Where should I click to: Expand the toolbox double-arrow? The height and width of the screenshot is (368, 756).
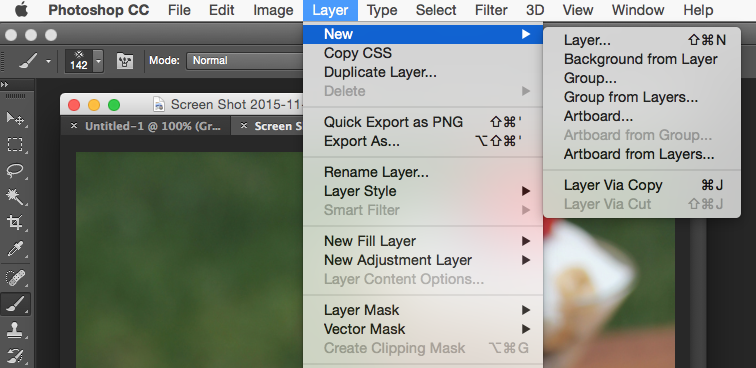pyautogui.click(x=4, y=84)
